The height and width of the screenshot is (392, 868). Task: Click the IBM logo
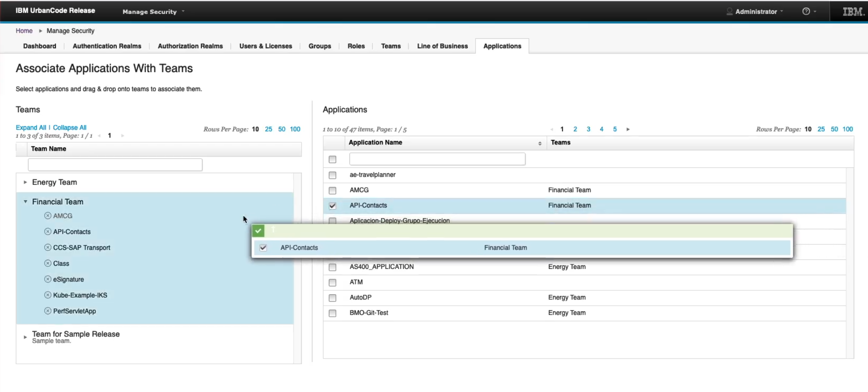coord(853,12)
